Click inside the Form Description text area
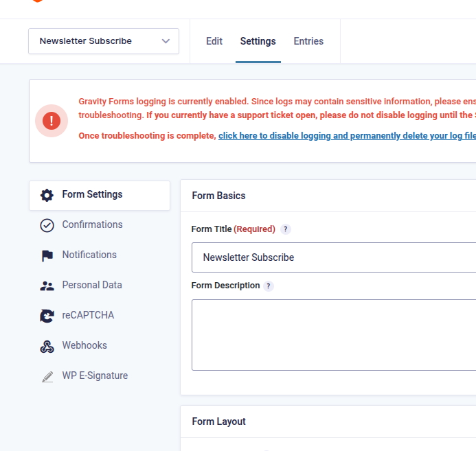Image resolution: width=476 pixels, height=451 pixels. [333, 335]
